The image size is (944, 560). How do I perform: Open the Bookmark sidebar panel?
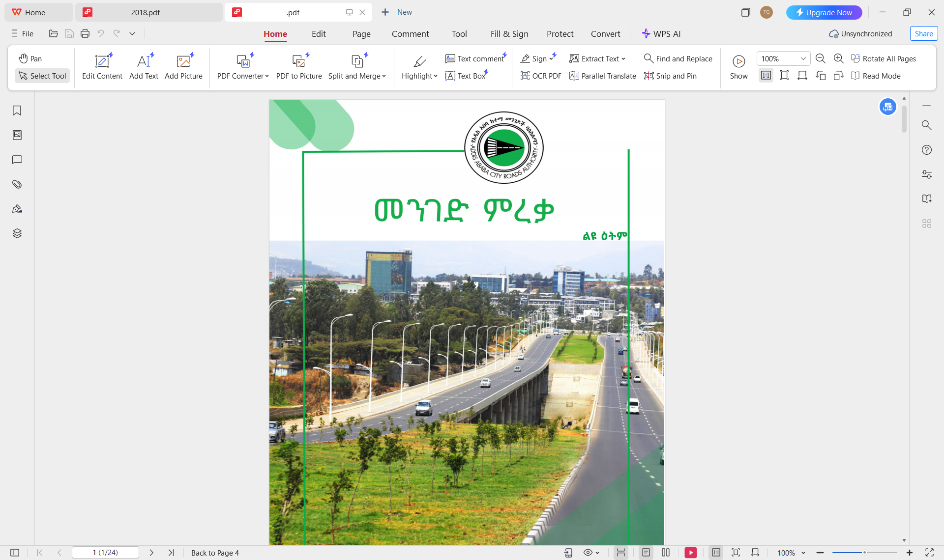tap(17, 111)
